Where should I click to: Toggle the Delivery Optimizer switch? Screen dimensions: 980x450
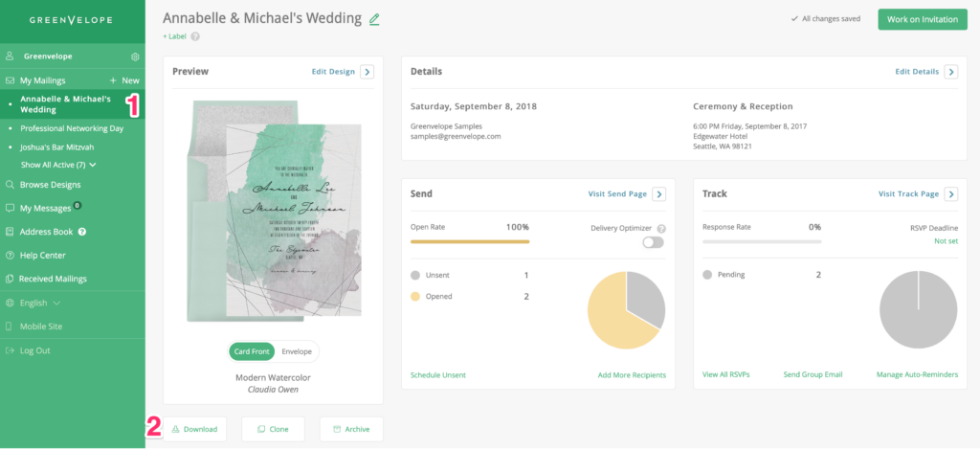click(x=653, y=242)
